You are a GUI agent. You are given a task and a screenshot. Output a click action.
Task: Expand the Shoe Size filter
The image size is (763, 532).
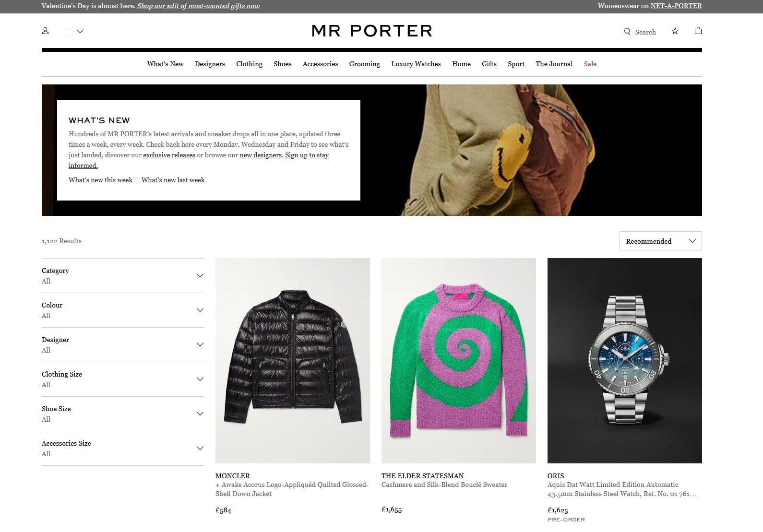[123, 414]
